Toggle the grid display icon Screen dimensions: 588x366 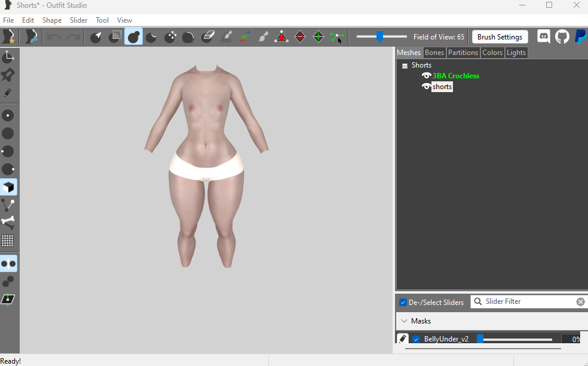click(x=8, y=240)
